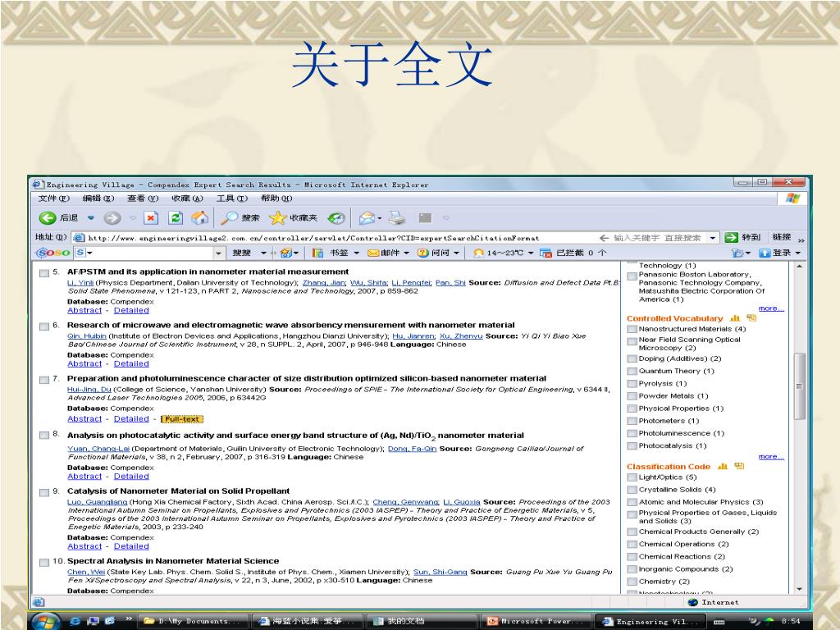Open Favorites star icon

coord(277,218)
